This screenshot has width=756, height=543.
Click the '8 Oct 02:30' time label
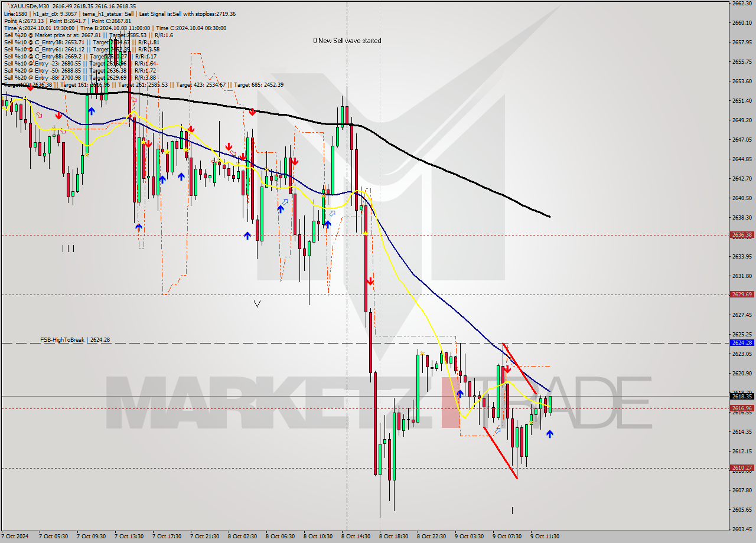click(x=242, y=537)
